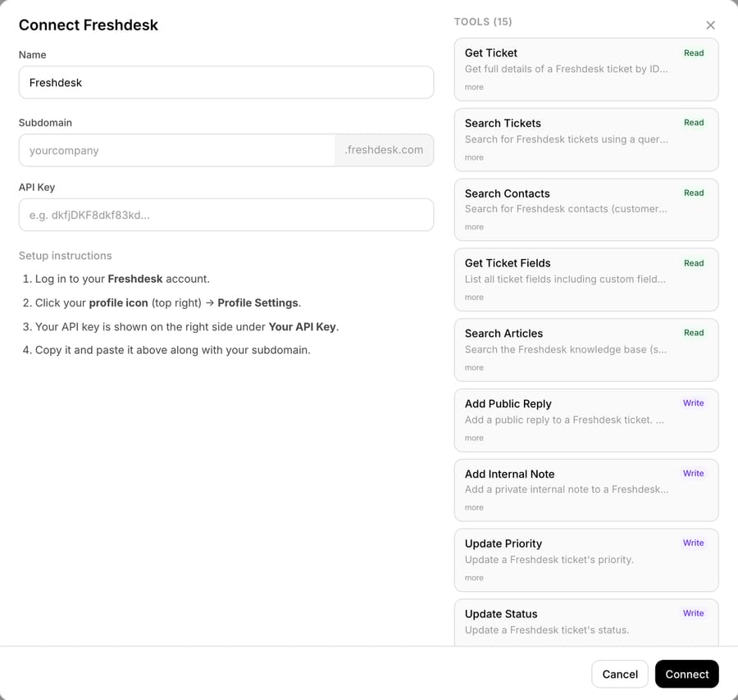Select the Update Status tool title
This screenshot has width=738, height=700.
click(x=501, y=614)
